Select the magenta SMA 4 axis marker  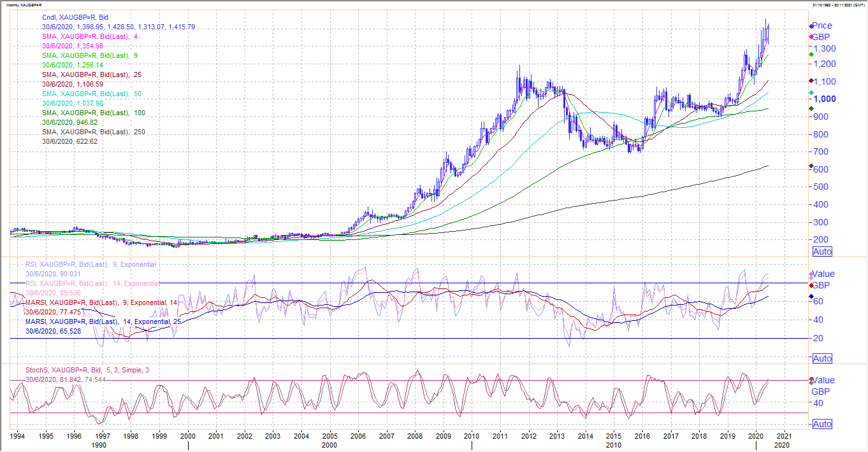[811, 38]
